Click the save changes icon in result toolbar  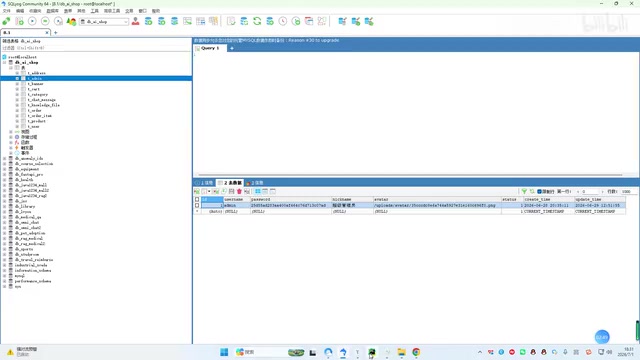pos(231,191)
